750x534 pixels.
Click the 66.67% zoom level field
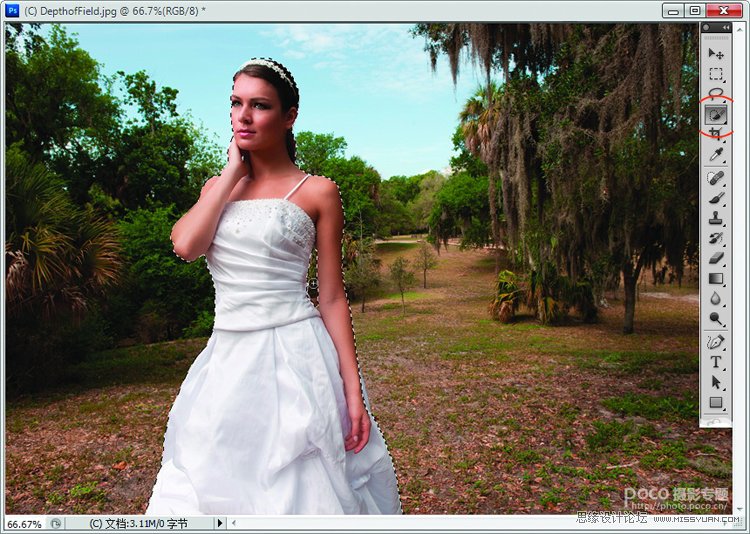coord(24,523)
